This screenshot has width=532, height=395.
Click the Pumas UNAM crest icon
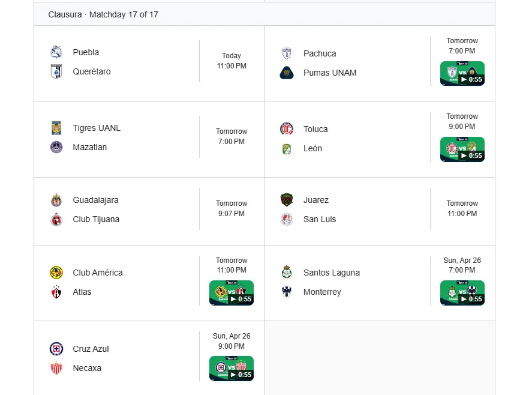pyautogui.click(x=287, y=73)
